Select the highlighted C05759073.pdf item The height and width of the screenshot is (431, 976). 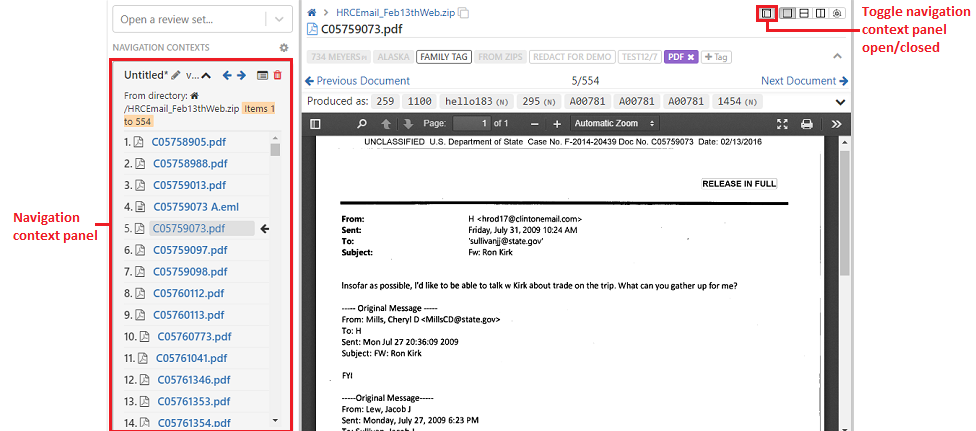click(202, 229)
